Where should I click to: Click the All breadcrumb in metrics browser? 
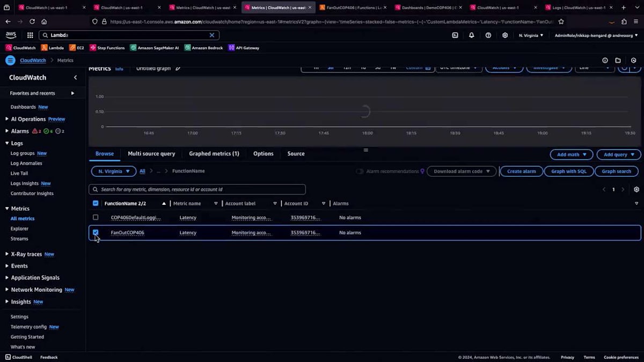coord(142,171)
